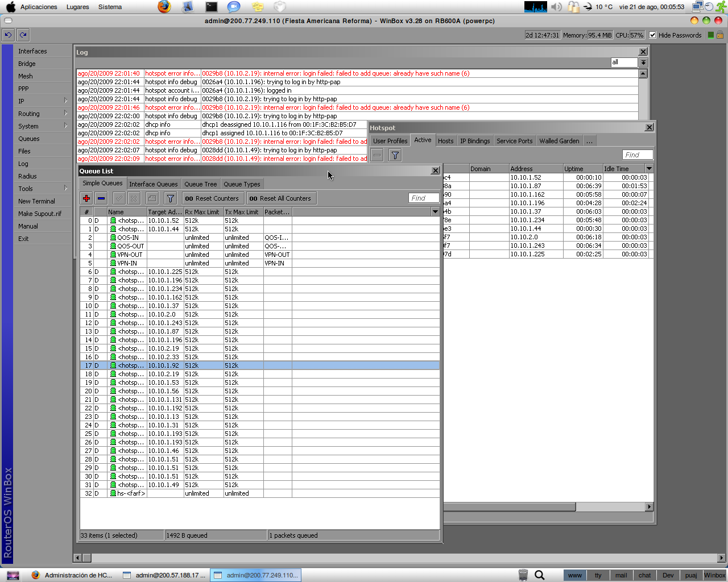Open the filter in Queue List toolbar

click(x=170, y=198)
